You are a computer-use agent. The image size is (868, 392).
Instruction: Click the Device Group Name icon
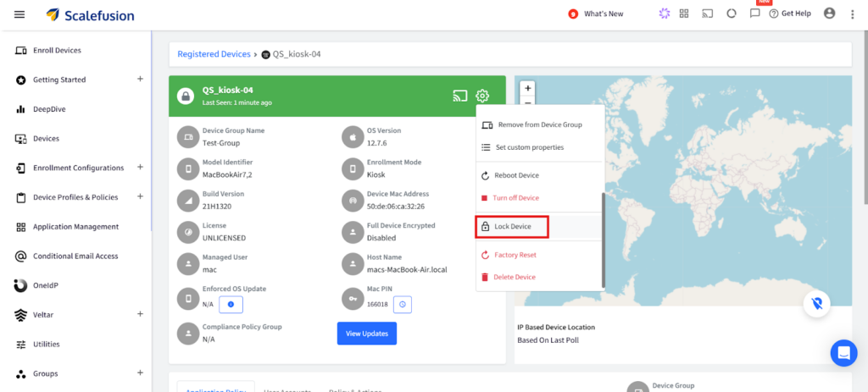click(187, 137)
